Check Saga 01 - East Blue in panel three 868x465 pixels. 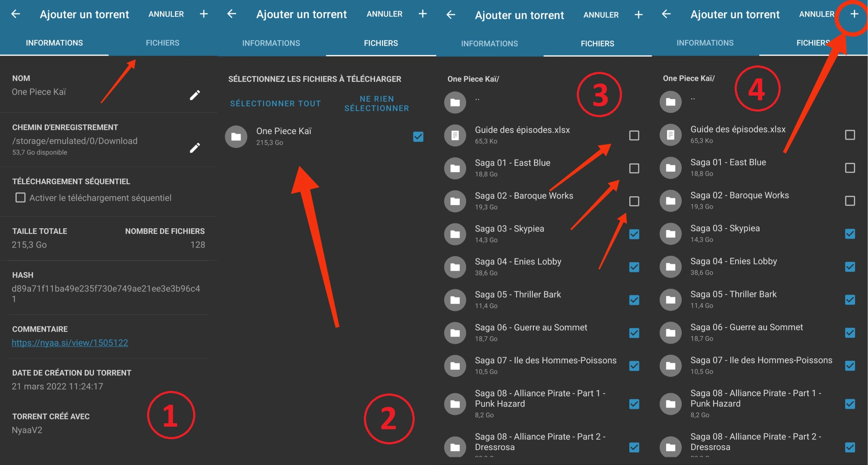coord(634,168)
